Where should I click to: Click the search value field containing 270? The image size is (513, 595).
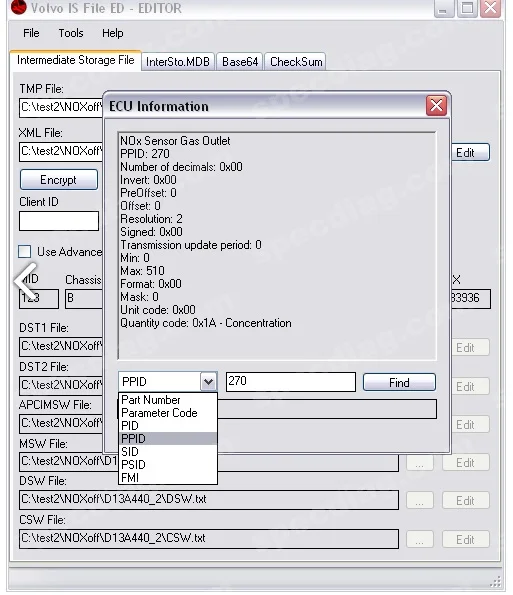click(x=291, y=381)
